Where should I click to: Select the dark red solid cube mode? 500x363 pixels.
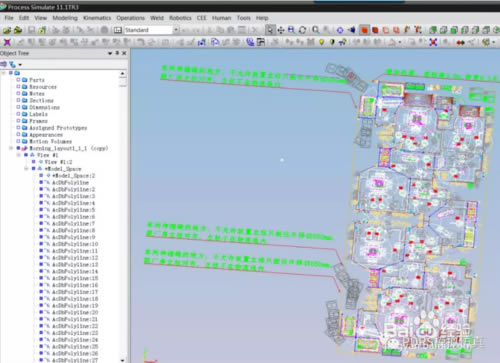(x=375, y=30)
